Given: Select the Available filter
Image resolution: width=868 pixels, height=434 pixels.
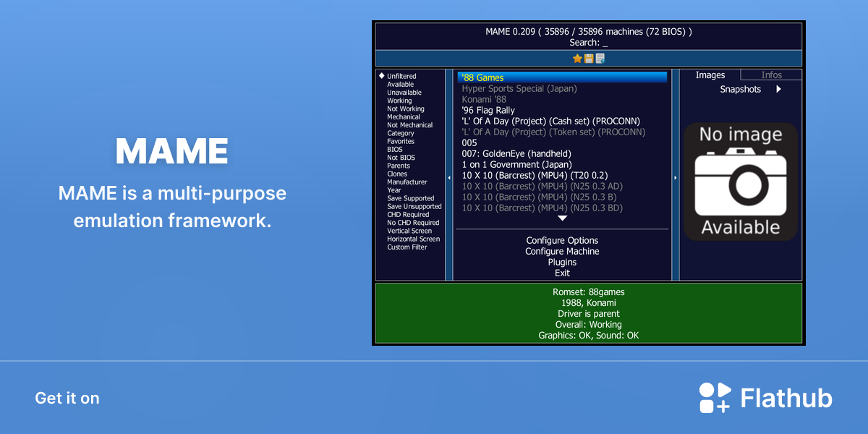Looking at the screenshot, I should pos(400,85).
